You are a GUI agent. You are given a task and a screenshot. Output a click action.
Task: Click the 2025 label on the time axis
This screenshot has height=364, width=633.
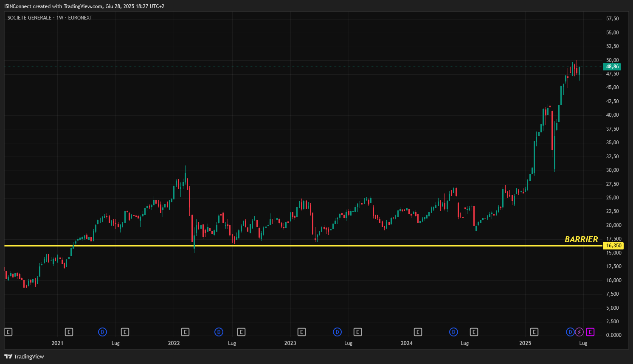coord(525,343)
